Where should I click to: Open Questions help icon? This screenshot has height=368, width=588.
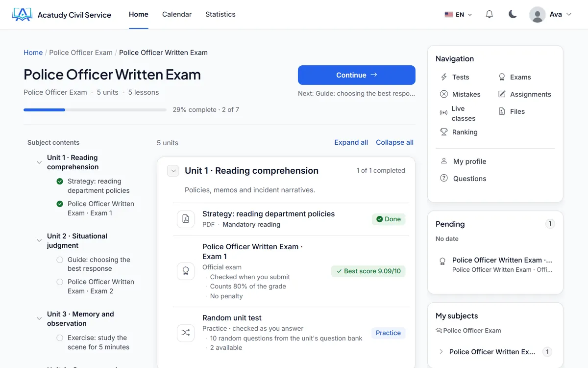point(444,178)
